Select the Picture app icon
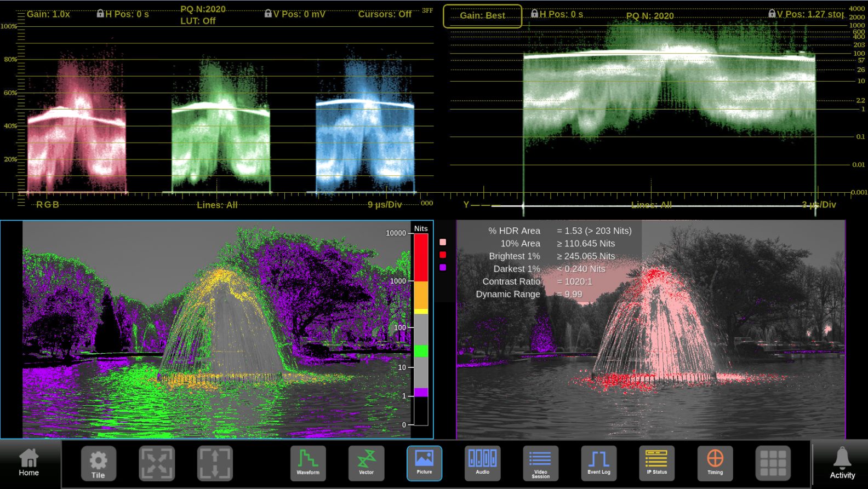Viewport: 868px width, 489px height. [424, 463]
